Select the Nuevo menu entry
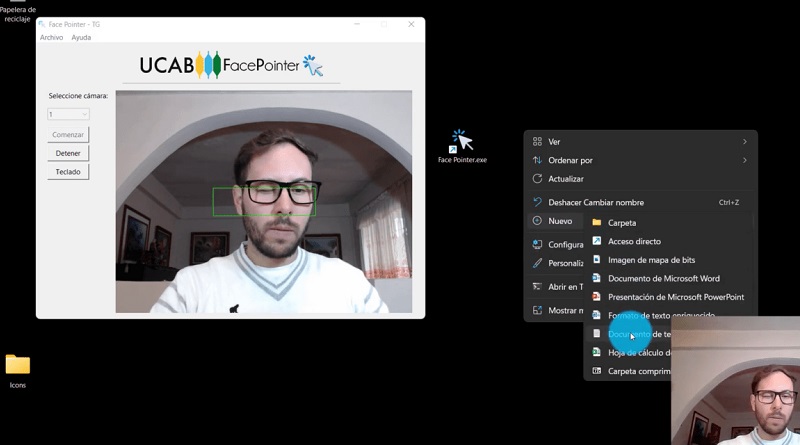Image resolution: width=800 pixels, height=445 pixels. pos(555,221)
